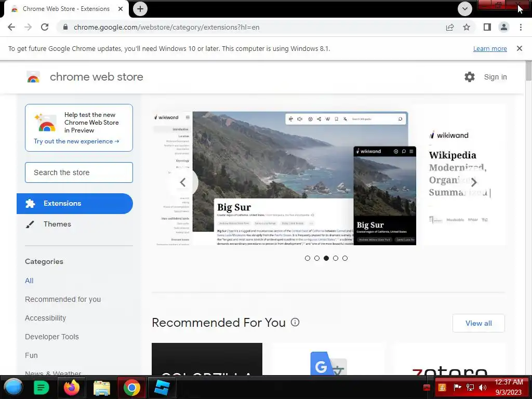Open the browser side panel icon

tap(487, 27)
